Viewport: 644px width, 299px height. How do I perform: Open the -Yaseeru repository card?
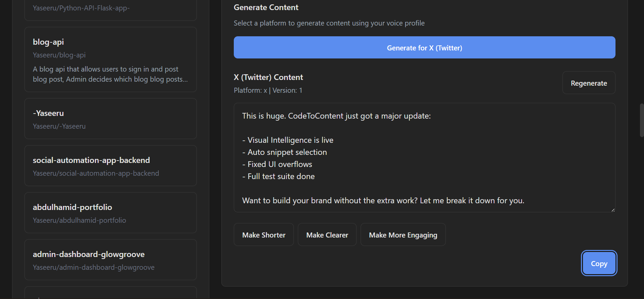[x=110, y=119]
